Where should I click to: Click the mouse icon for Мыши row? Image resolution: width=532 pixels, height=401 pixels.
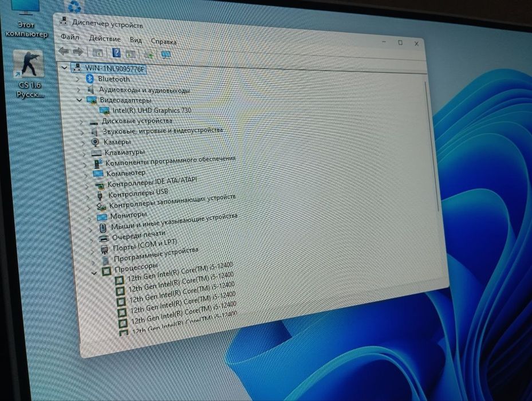coord(103,227)
